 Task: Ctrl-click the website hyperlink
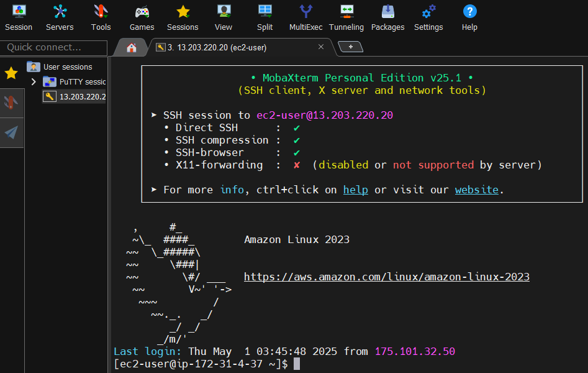coord(476,190)
